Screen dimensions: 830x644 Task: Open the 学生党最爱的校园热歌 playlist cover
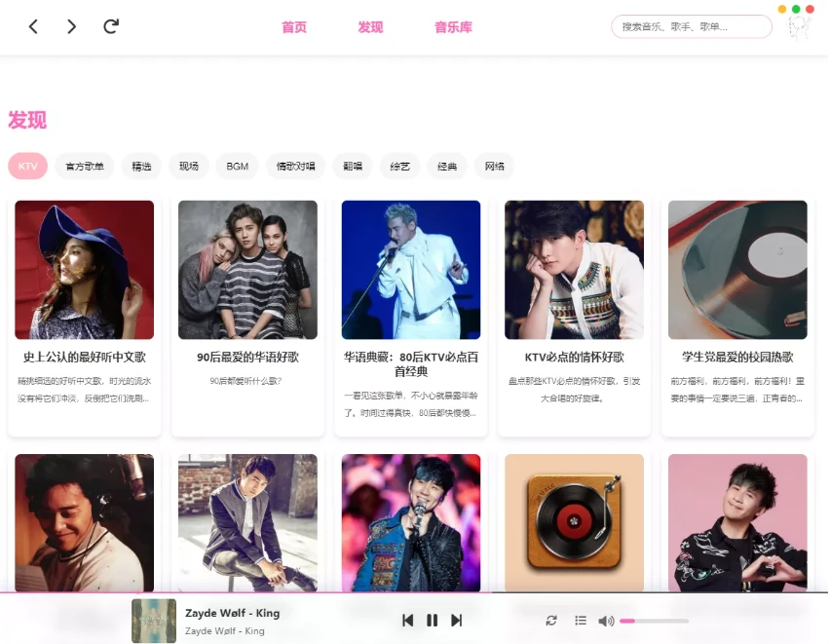click(x=737, y=270)
